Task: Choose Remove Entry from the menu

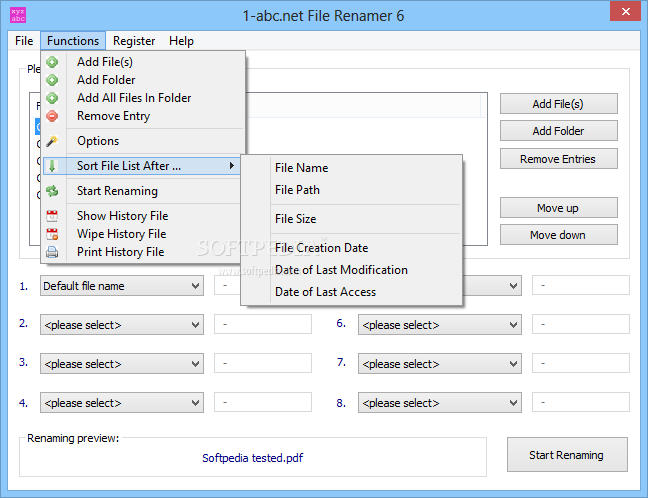Action: coord(143,116)
